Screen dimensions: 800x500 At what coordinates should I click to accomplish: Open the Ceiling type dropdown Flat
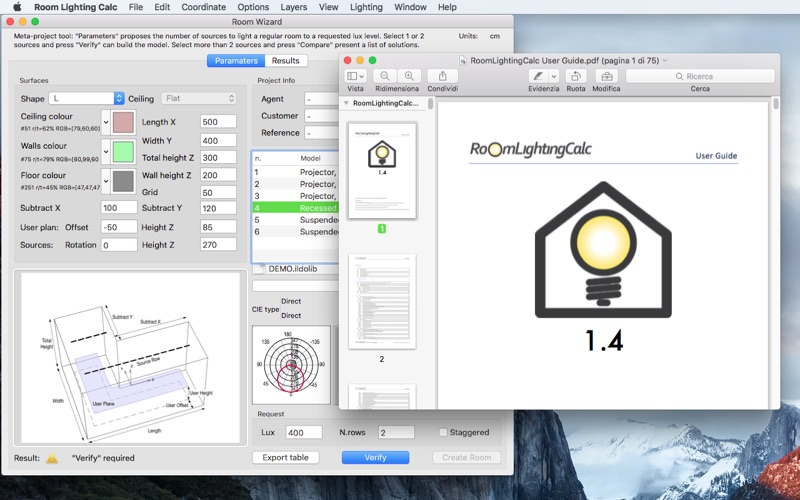click(x=199, y=98)
